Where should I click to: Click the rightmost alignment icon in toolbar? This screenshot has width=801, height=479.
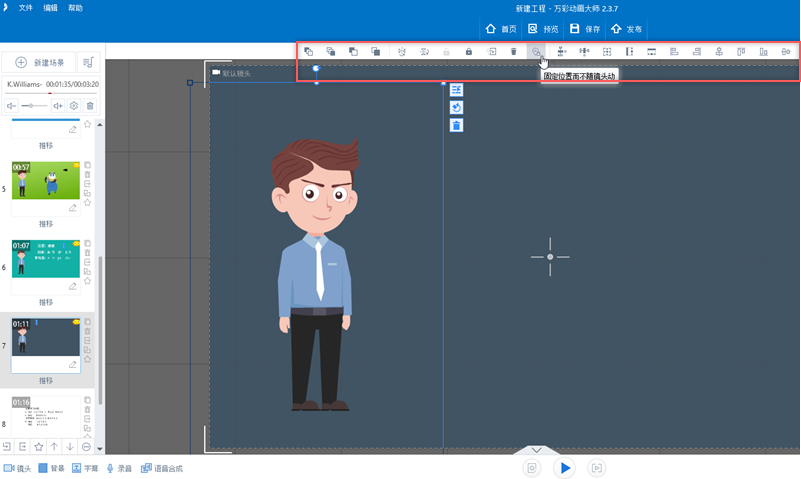[x=786, y=51]
